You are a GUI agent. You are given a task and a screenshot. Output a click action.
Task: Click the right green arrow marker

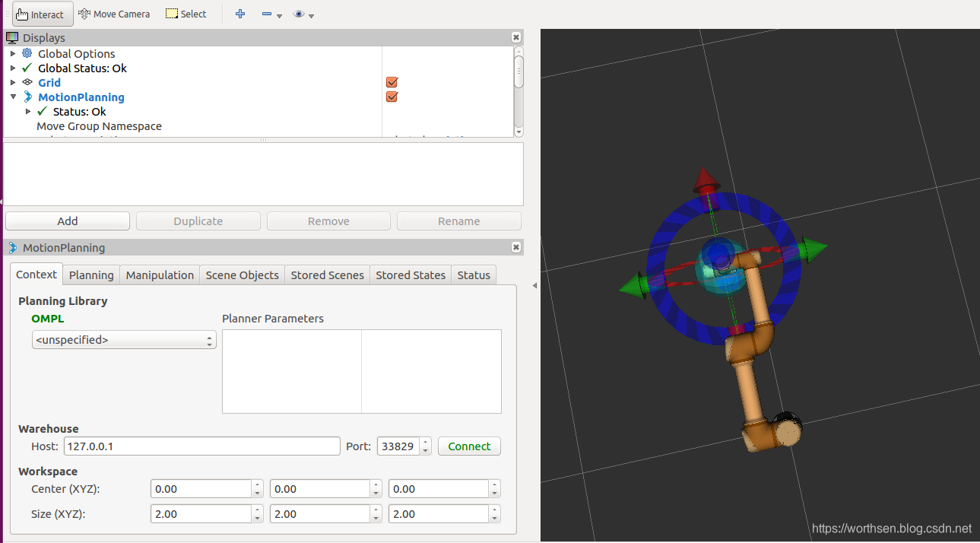(815, 249)
